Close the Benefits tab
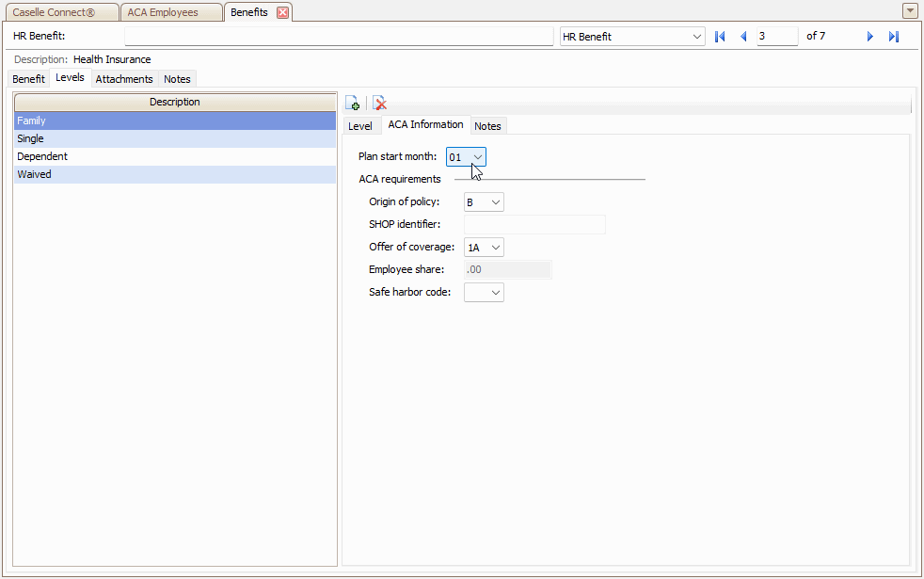This screenshot has width=924, height=579. 283,12
